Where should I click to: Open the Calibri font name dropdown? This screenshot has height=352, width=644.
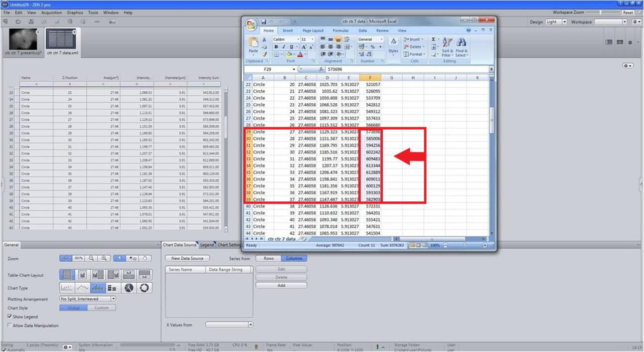pyautogui.click(x=299, y=39)
